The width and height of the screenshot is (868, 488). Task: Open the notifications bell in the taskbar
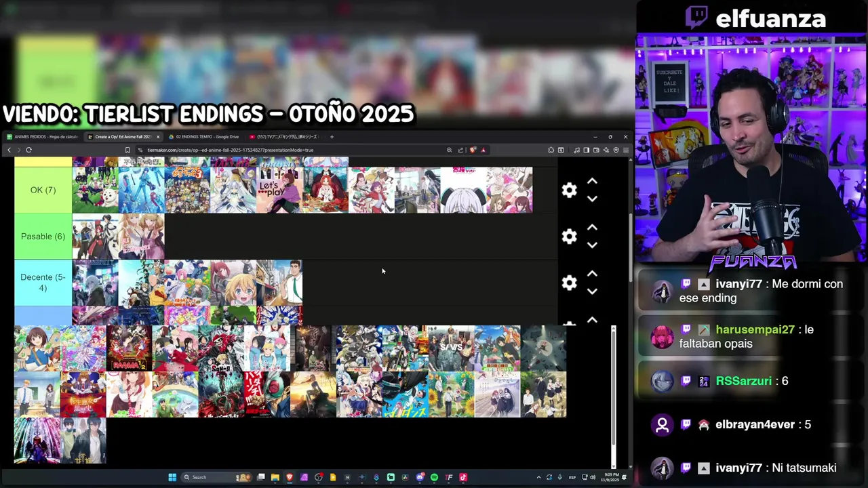click(624, 477)
